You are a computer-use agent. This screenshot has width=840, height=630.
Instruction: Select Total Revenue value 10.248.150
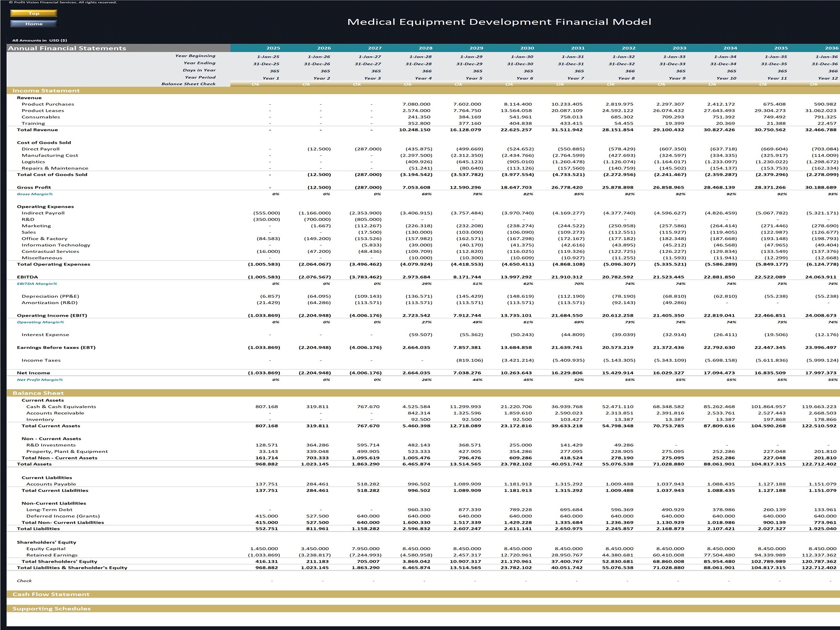[x=415, y=130]
